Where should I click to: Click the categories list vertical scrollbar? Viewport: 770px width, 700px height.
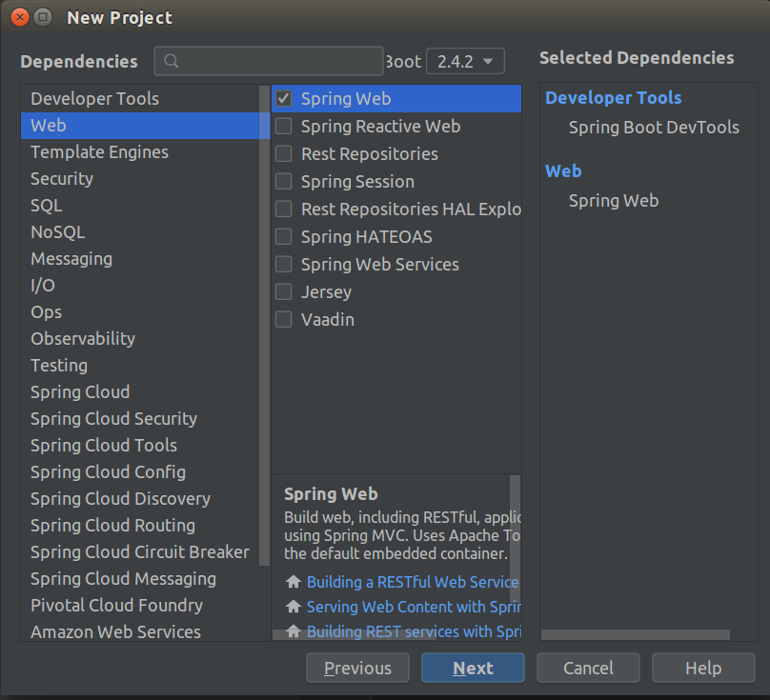coord(265,286)
